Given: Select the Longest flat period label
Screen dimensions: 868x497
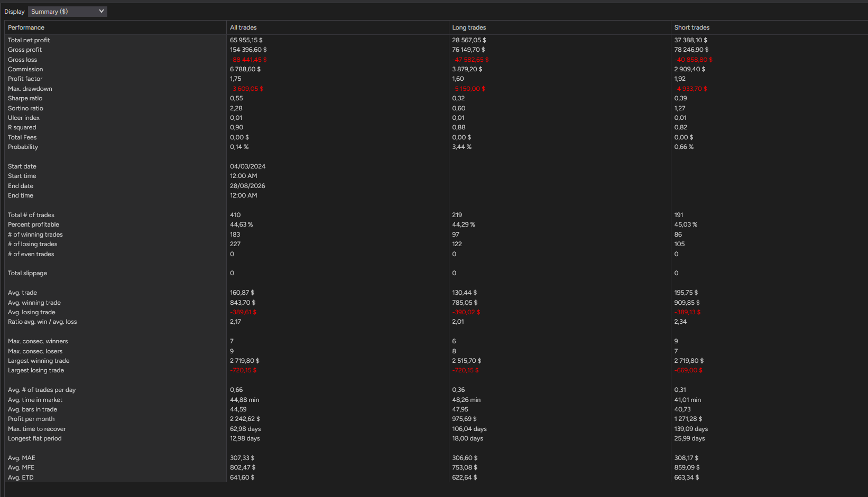Looking at the screenshot, I should (35, 438).
